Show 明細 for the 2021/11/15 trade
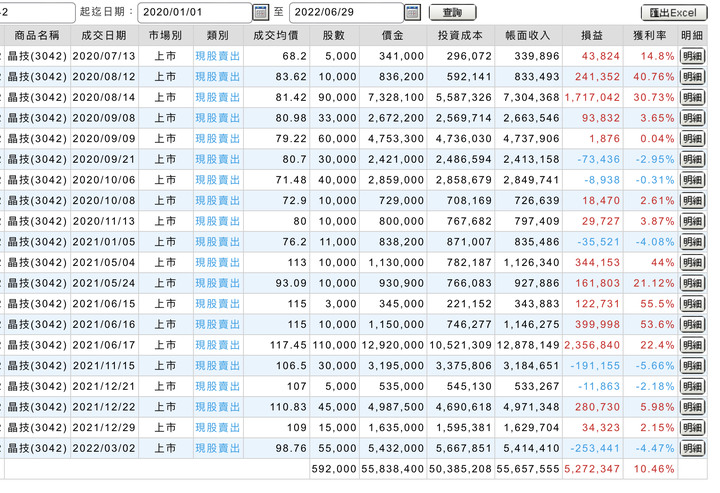The width and height of the screenshot is (720, 493). pyautogui.click(x=692, y=366)
